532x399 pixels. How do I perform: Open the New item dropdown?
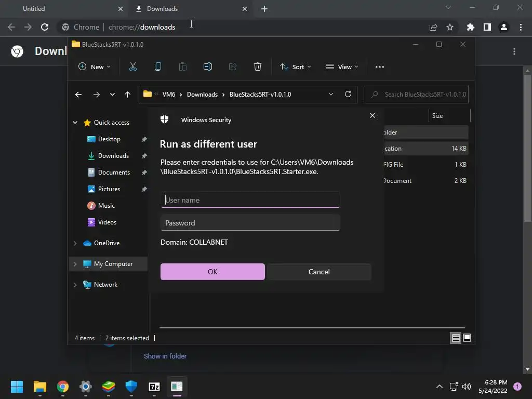tap(95, 67)
